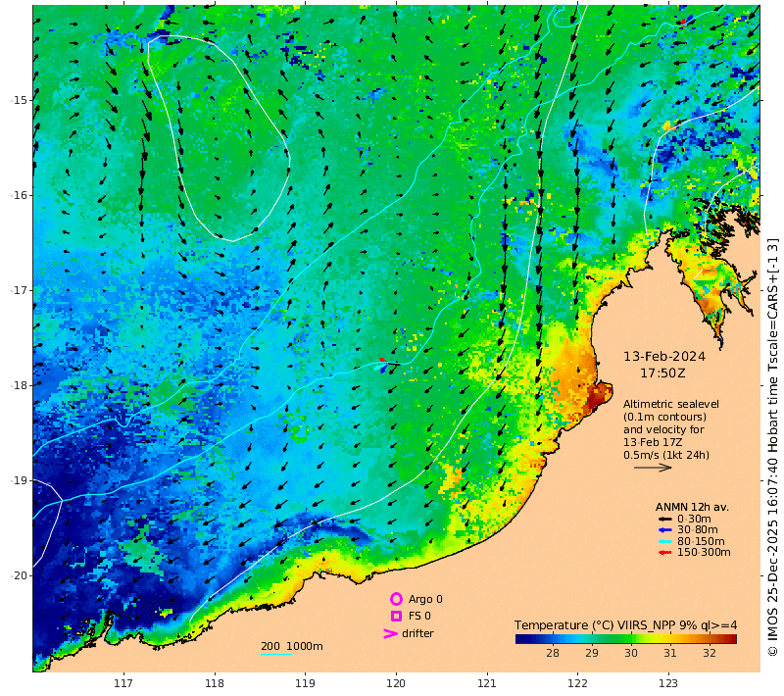Click longitude axis label 119
This screenshot has height=696, width=784.
305,683
